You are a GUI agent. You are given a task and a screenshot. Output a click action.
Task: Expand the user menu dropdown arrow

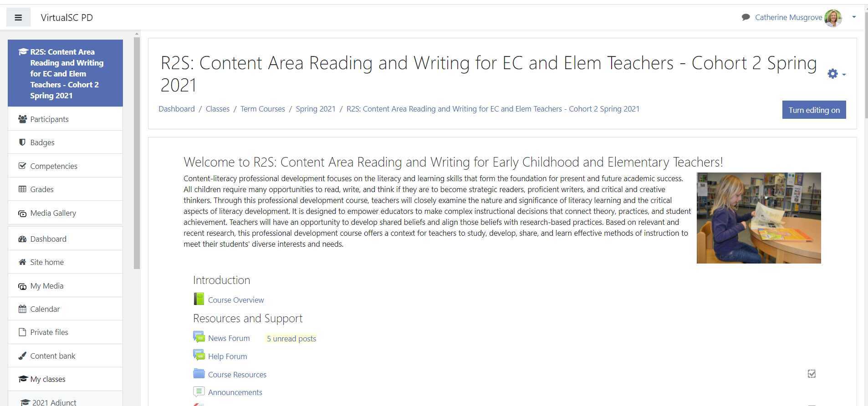(x=854, y=17)
